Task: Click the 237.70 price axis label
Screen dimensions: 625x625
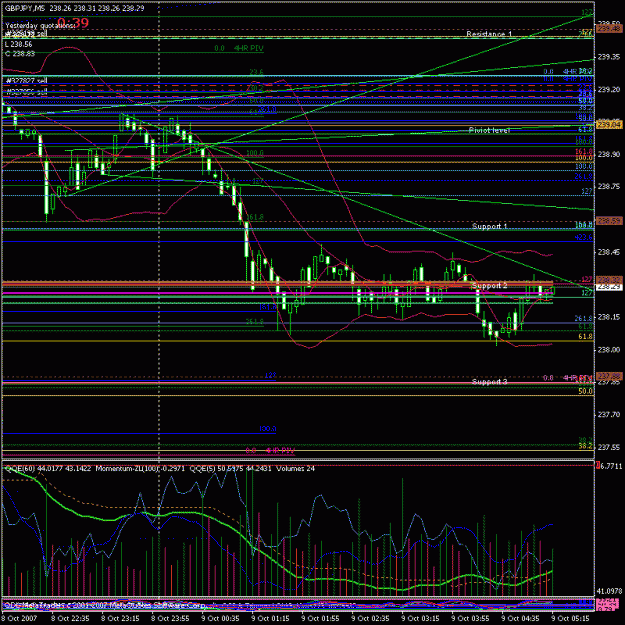Action: tap(609, 415)
